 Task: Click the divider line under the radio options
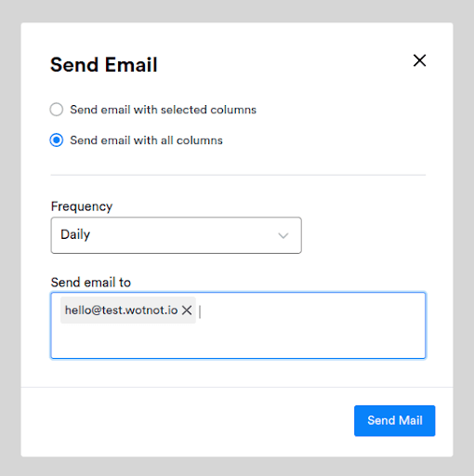coord(238,175)
